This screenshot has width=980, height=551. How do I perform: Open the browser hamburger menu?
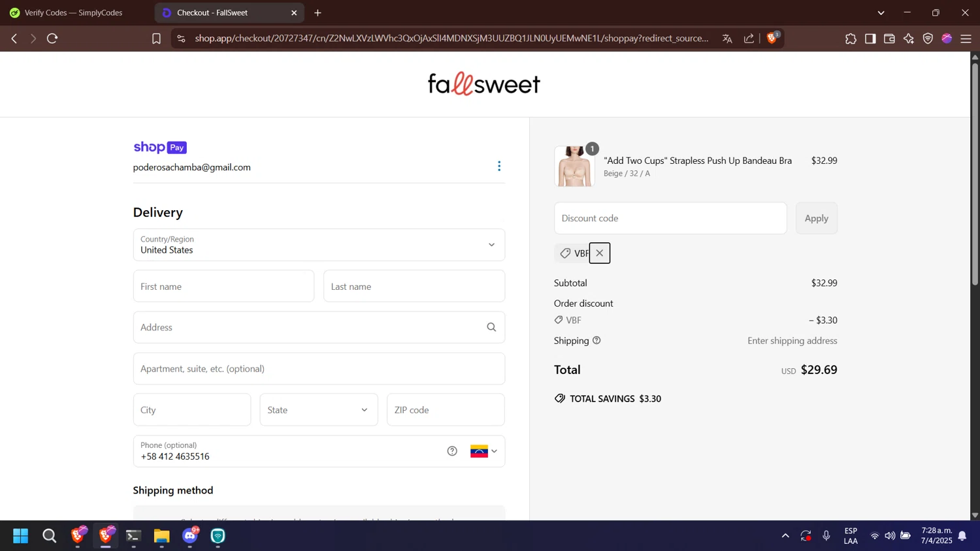coord(966,39)
